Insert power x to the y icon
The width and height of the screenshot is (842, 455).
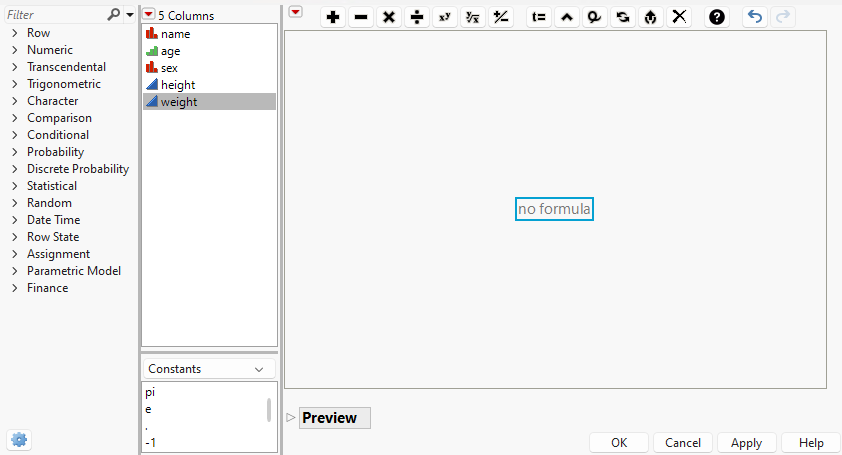[445, 17]
